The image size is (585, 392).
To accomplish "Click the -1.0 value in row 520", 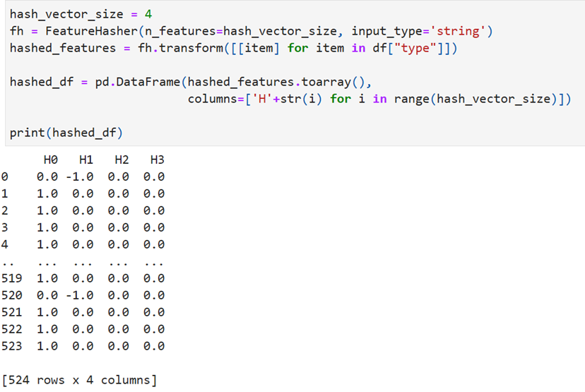I will pos(79,295).
